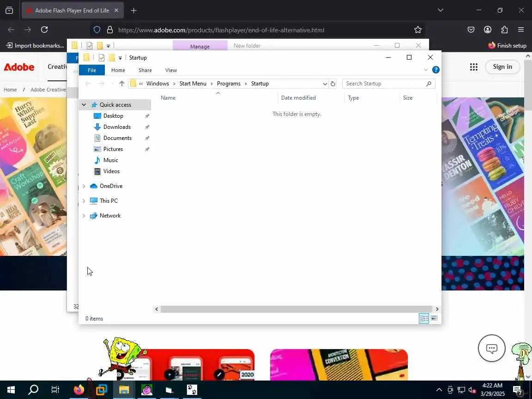This screenshot has width=532, height=399.
Task: Open the Firefox hamburger application menu
Action: (521, 30)
